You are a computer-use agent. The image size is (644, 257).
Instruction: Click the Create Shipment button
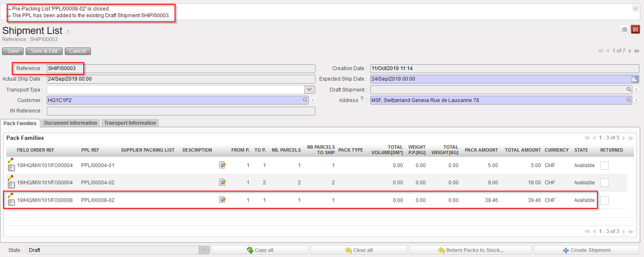coord(586,250)
